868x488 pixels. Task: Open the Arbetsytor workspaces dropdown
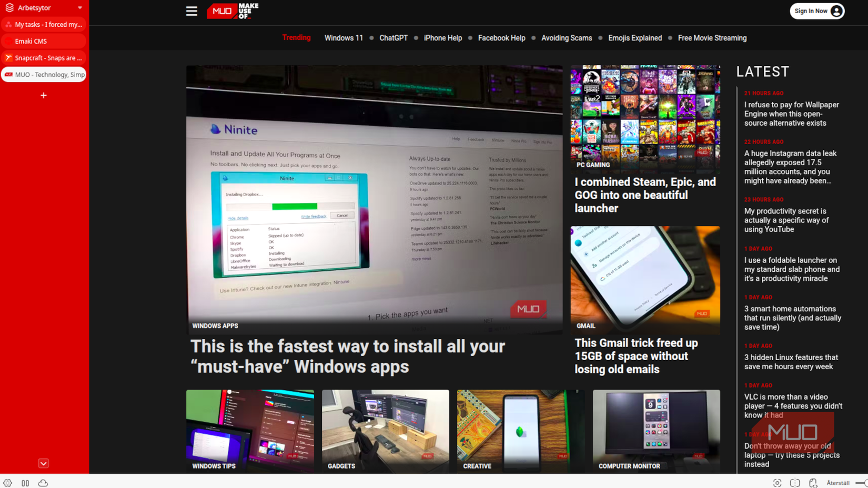tap(79, 7)
